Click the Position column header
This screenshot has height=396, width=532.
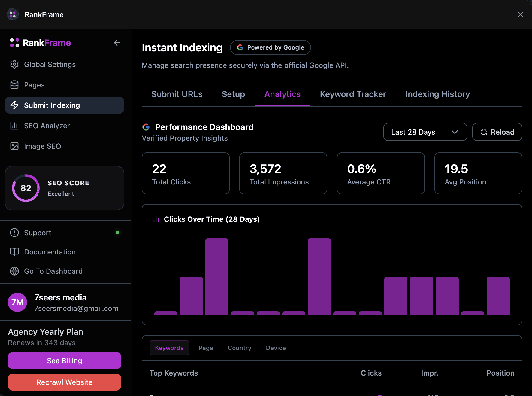pos(500,373)
